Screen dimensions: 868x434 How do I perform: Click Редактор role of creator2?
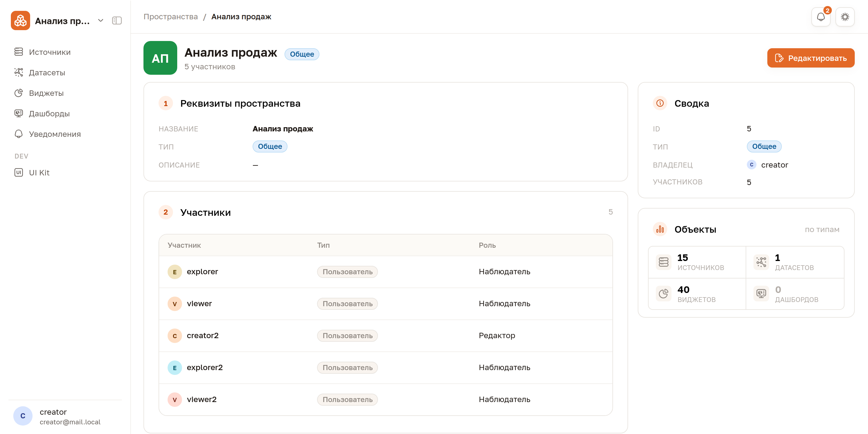point(497,336)
